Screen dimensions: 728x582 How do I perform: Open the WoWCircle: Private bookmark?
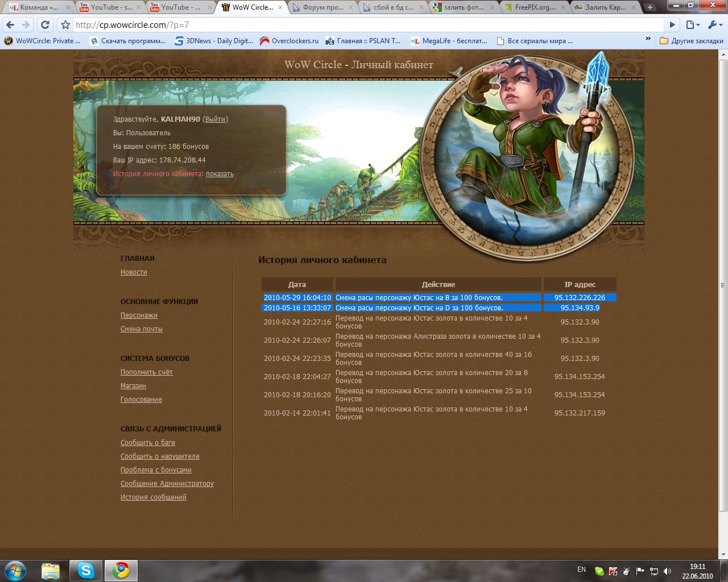(43, 41)
